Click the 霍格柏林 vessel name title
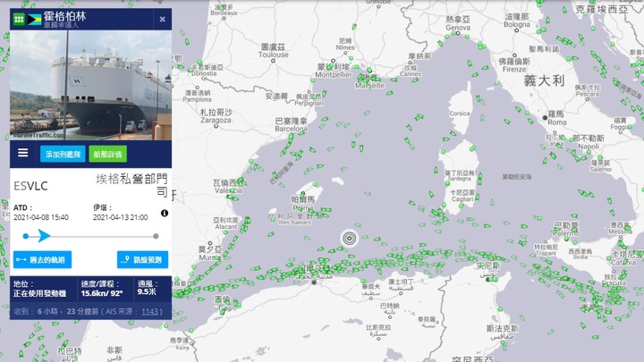644x362 pixels. click(x=65, y=16)
